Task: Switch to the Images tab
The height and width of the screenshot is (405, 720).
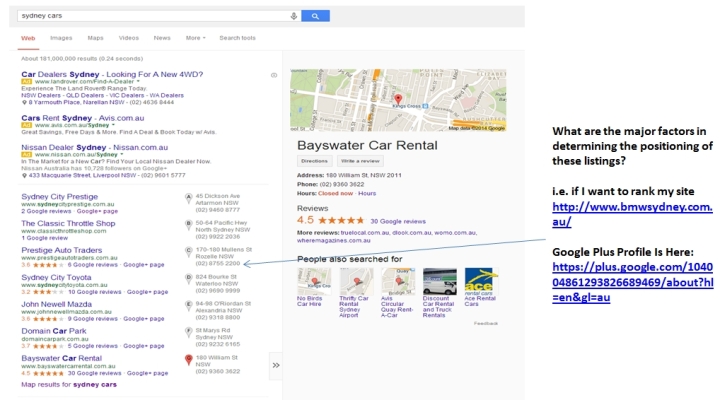Action: click(x=61, y=38)
